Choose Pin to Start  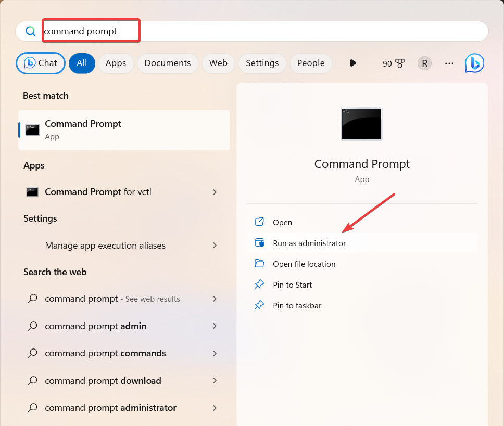[x=362, y=285]
